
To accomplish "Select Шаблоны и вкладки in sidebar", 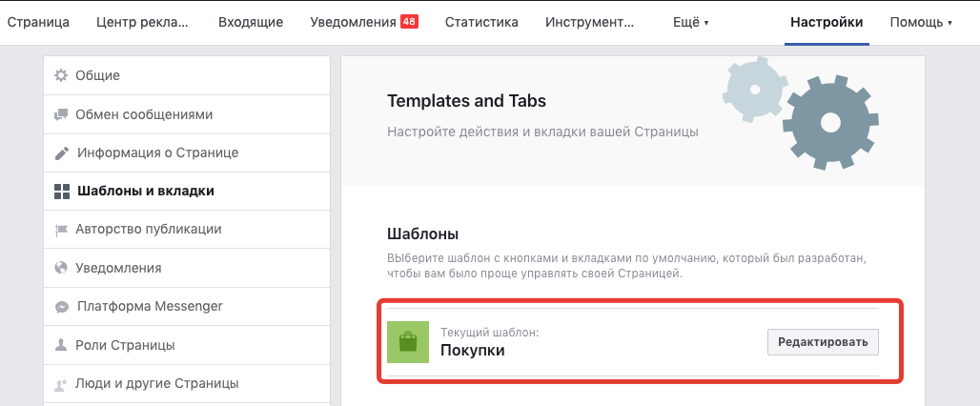I will pyautogui.click(x=187, y=192).
